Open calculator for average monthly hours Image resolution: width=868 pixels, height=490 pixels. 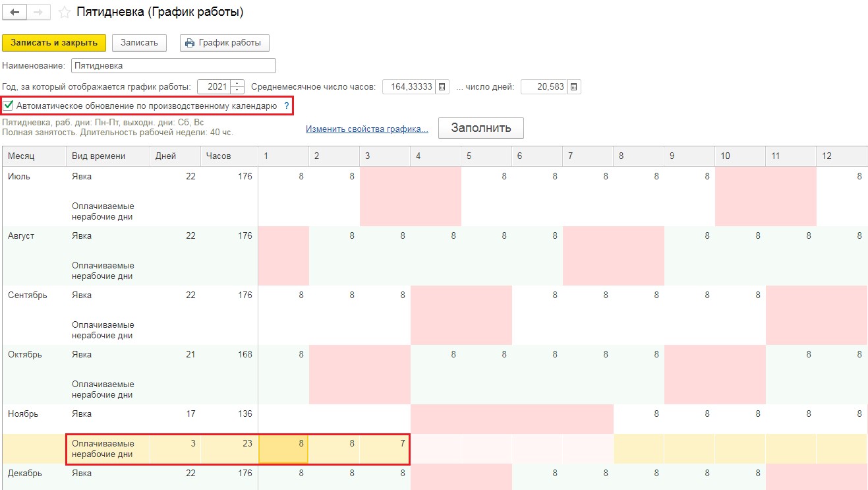[442, 86]
